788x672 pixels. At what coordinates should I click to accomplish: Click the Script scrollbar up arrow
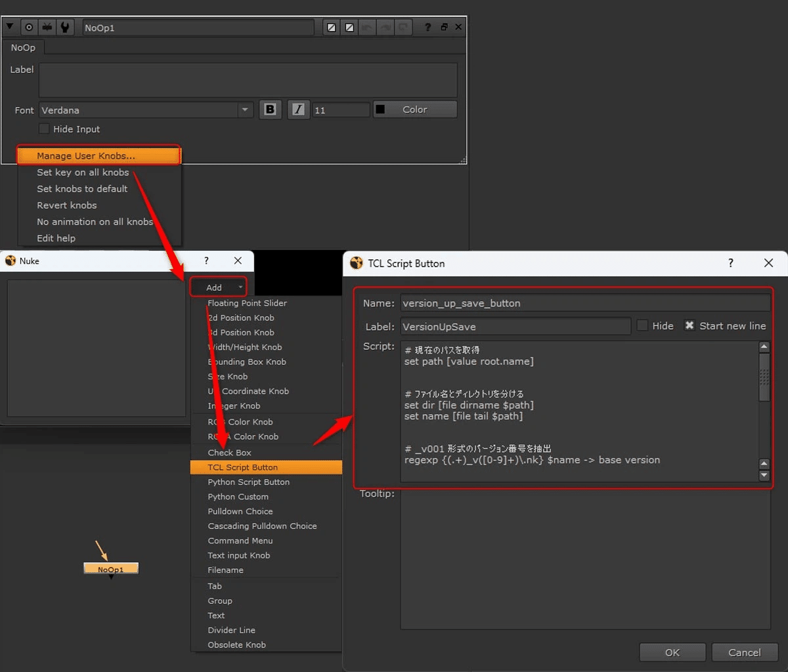coord(764,347)
